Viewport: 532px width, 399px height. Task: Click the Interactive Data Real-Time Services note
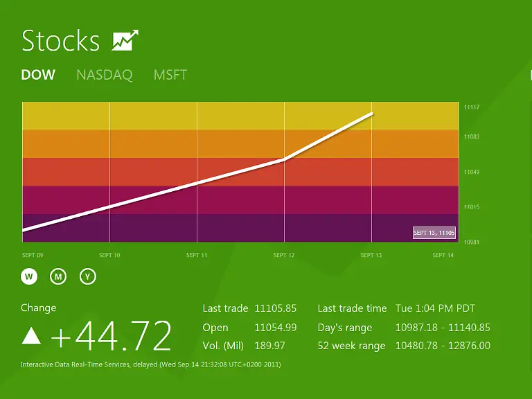click(150, 365)
